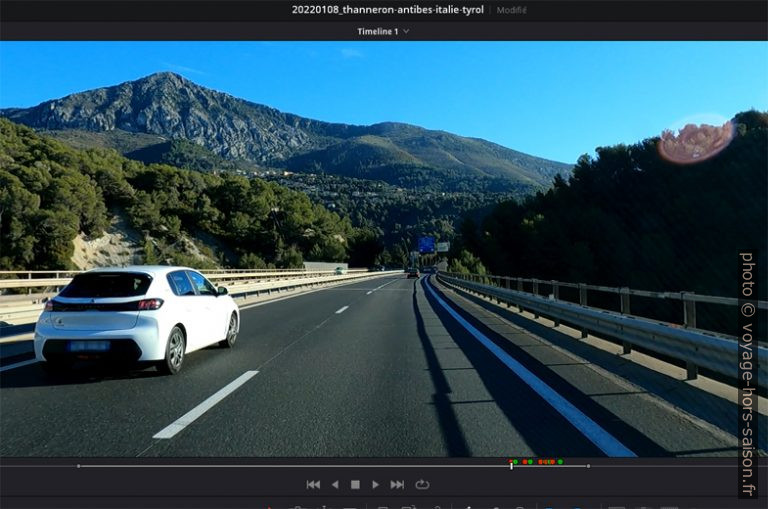Start forward playback
This screenshot has width=768, height=509.
point(375,485)
